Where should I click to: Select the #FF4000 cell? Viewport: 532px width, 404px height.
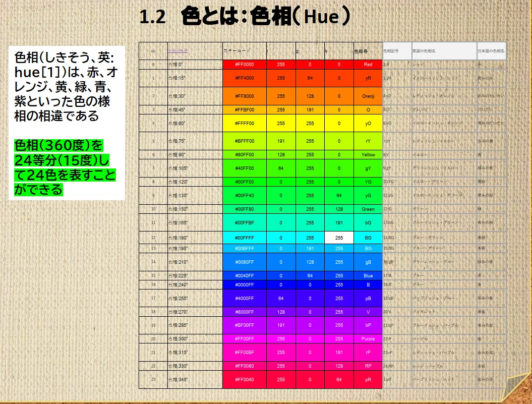[x=245, y=78]
